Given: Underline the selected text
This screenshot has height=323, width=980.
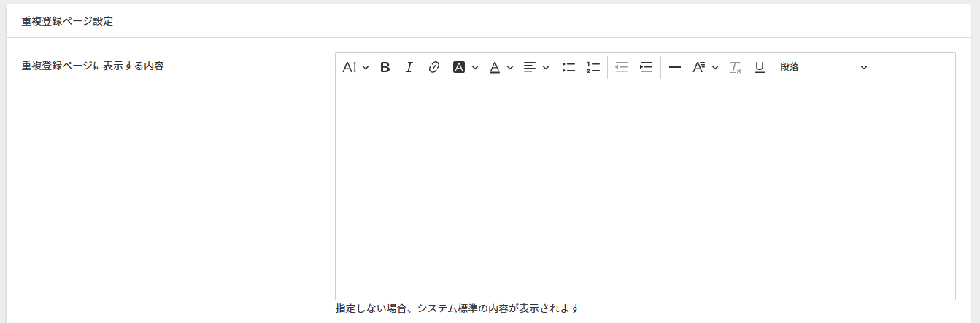Looking at the screenshot, I should (759, 67).
